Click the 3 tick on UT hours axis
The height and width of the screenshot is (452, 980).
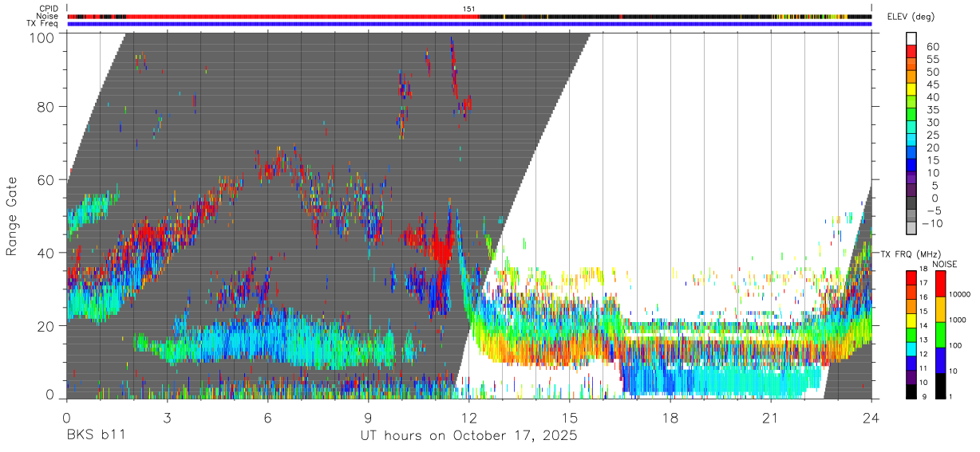(x=167, y=417)
